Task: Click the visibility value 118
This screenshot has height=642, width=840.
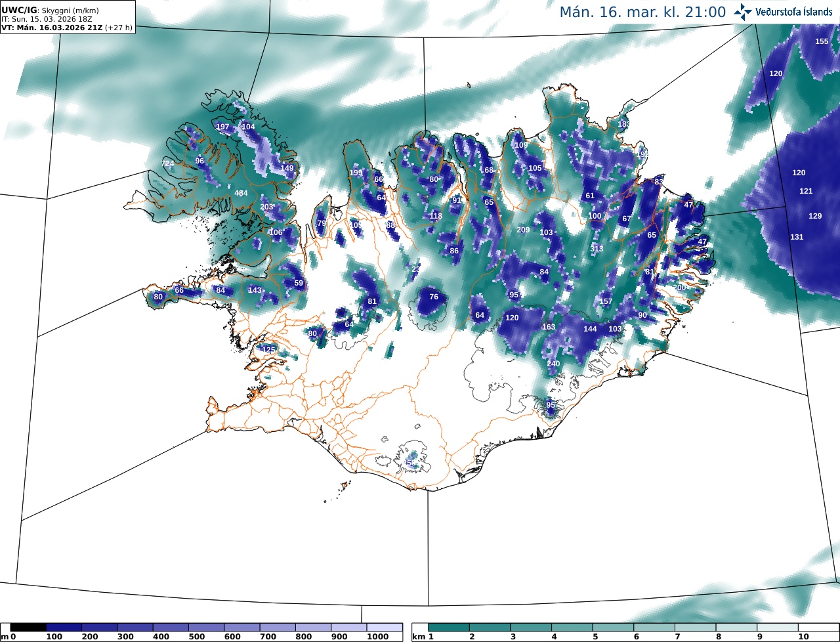Action: point(436,216)
